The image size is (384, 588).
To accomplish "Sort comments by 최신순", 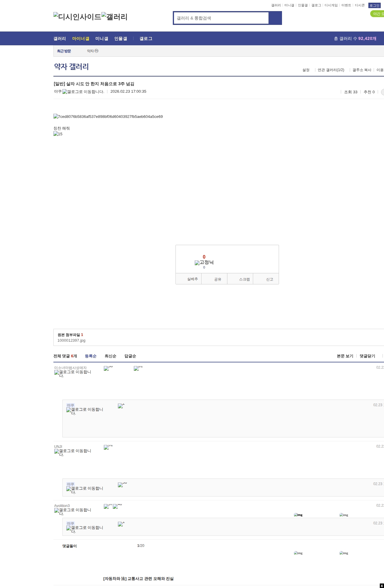I will (110, 356).
